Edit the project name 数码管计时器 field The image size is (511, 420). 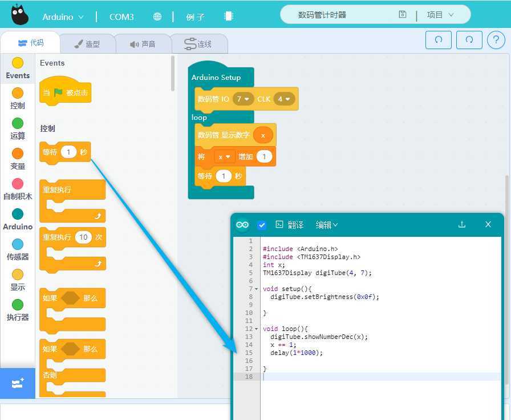pos(322,15)
